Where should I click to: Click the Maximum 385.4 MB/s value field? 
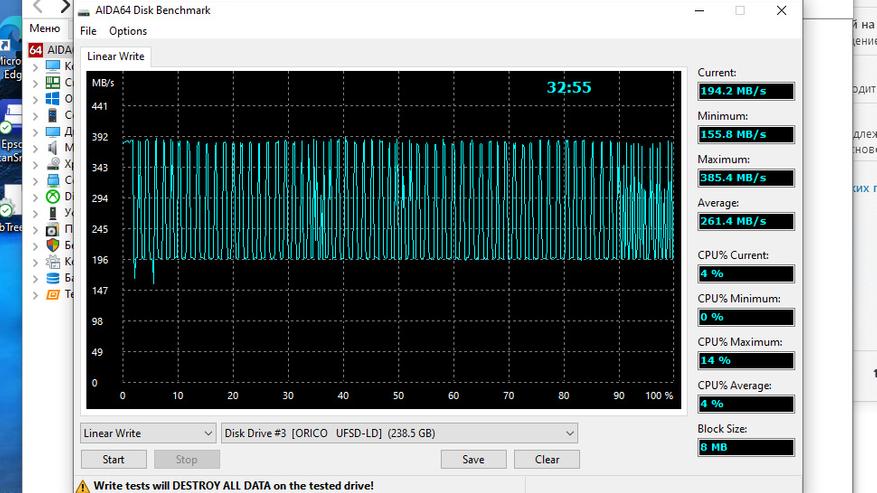746,178
